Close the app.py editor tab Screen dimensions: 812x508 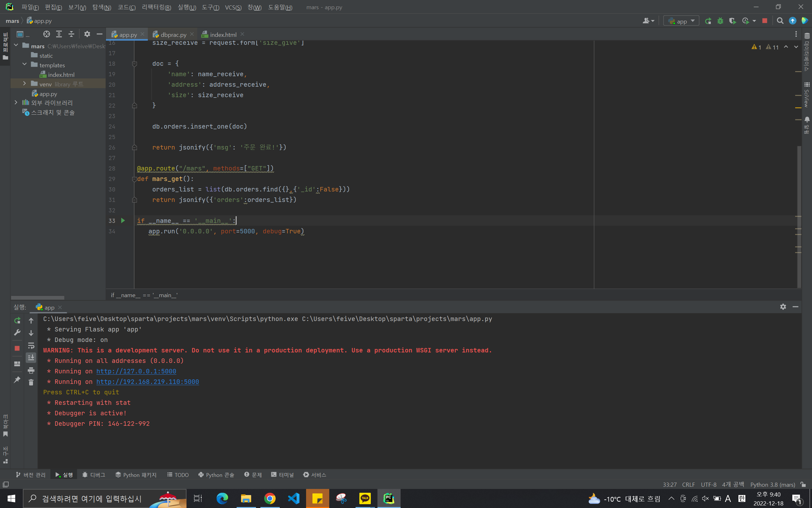(143, 34)
